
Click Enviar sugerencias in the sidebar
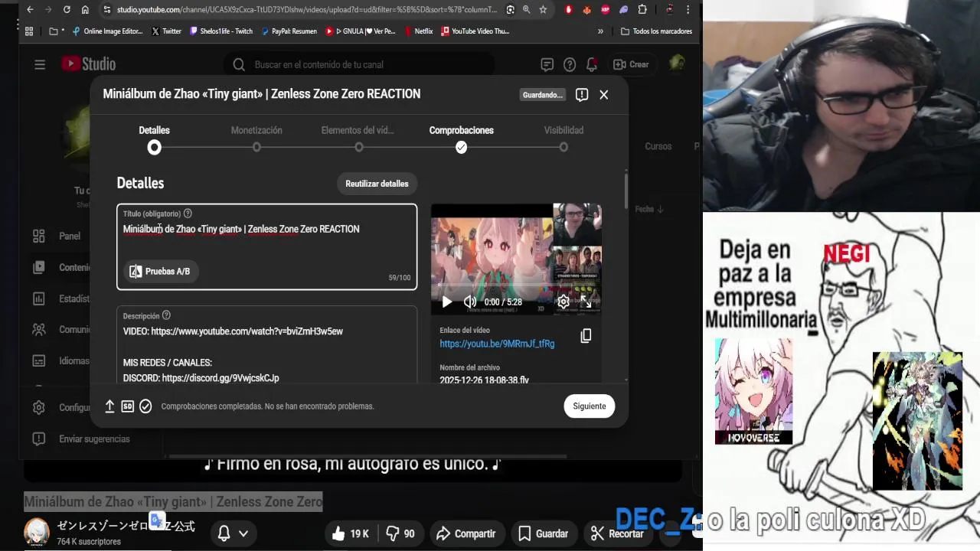coord(81,439)
